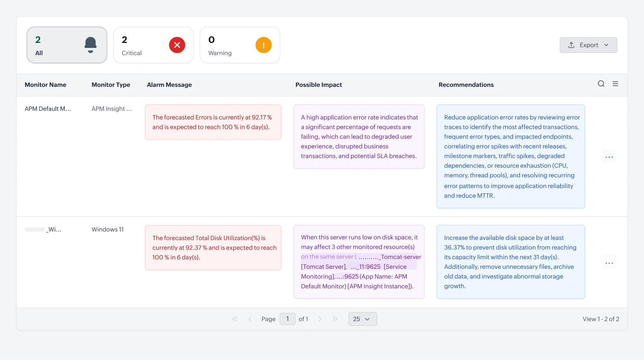Open the _Wi... monitor name
This screenshot has height=360, width=644.
[43, 230]
